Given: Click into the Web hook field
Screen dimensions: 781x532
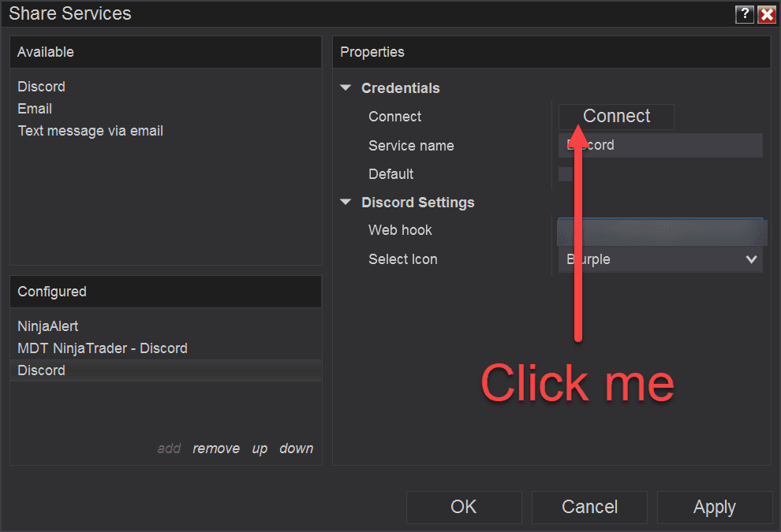Looking at the screenshot, I should 660,232.
